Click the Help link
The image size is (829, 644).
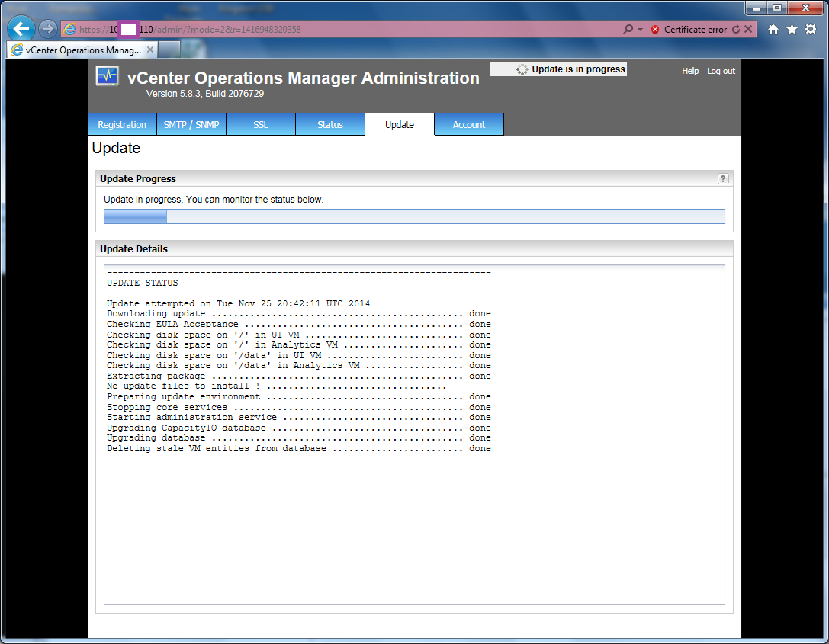point(690,71)
